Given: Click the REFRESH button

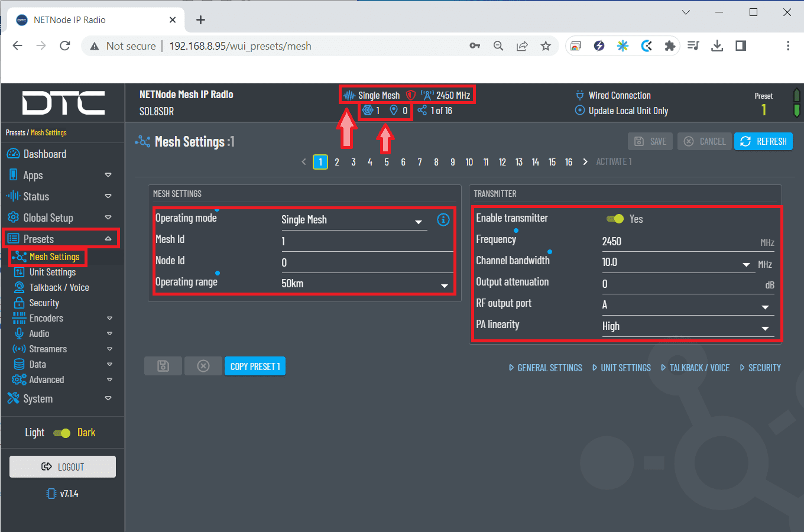Looking at the screenshot, I should point(763,141).
